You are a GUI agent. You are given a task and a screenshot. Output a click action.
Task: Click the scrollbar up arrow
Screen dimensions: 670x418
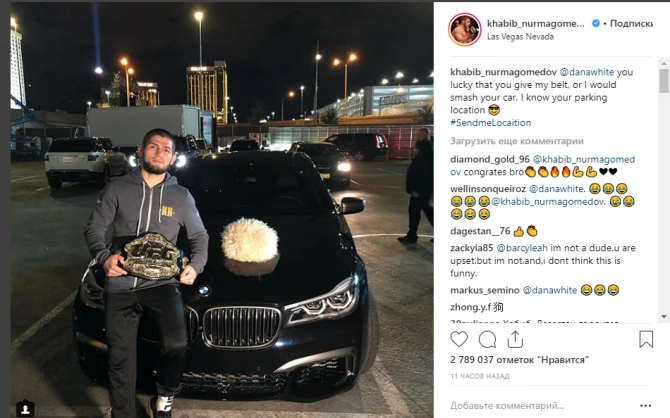click(664, 63)
